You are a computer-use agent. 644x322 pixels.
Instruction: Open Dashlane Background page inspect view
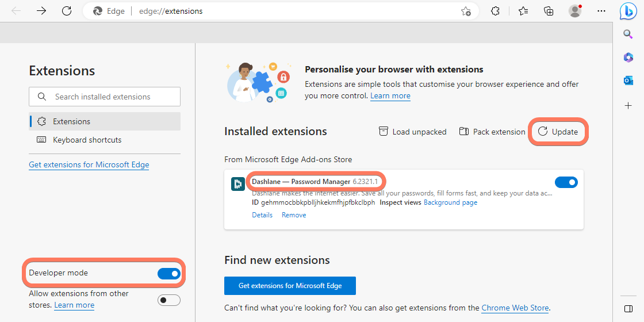click(451, 202)
